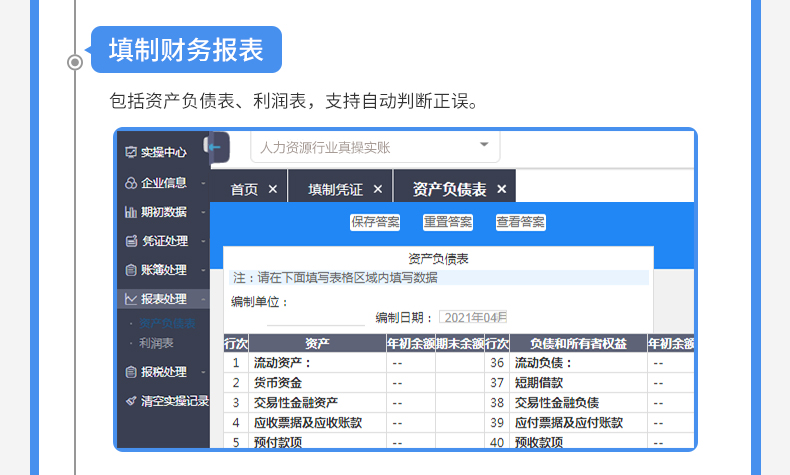Select 利润表 in the sidebar submenu
Image resolution: width=790 pixels, height=475 pixels.
156,343
